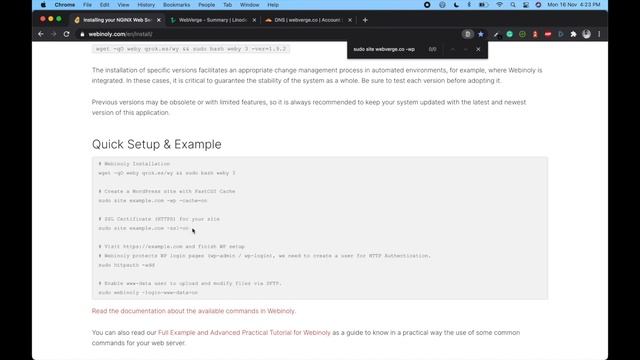The image size is (640, 360).
Task: Click the date and time display
Action: (x=573, y=5)
